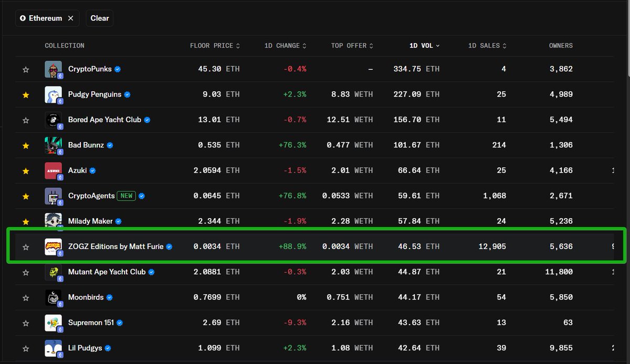Viewport: 630px width, 364px height.
Task: Toggle CryptoAgents watchlist star
Action: coord(26,196)
